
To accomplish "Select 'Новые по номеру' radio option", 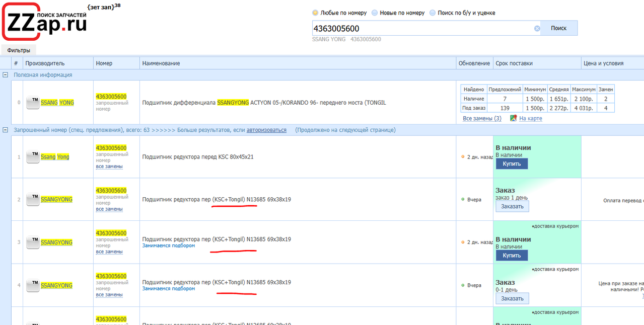I will pos(375,13).
